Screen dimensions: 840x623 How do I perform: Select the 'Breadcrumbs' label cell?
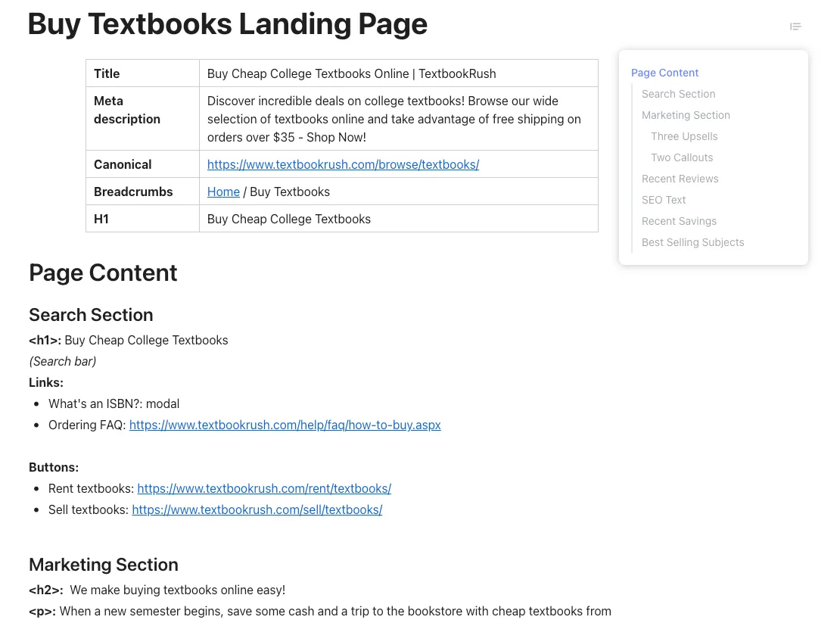(x=142, y=192)
